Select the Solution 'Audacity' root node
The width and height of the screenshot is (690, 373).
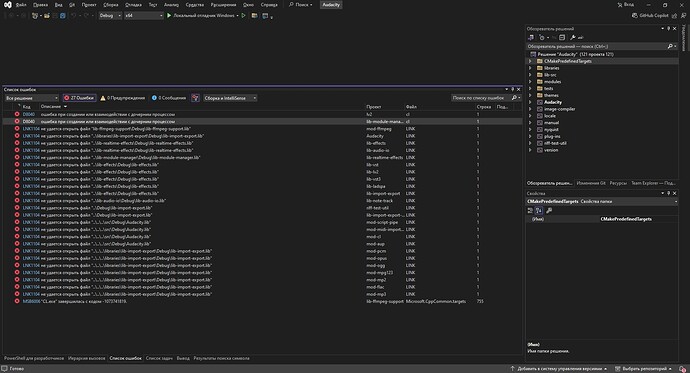click(575, 54)
